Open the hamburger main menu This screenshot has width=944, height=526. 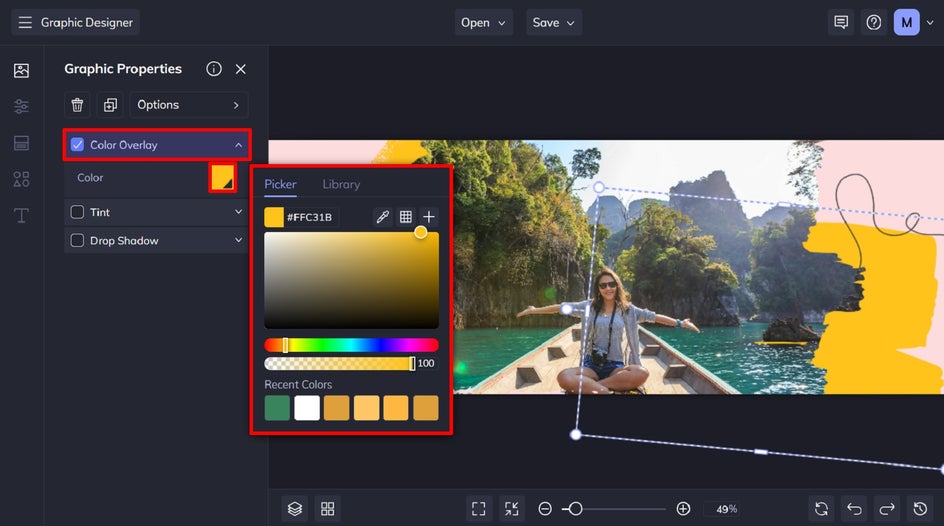[25, 22]
